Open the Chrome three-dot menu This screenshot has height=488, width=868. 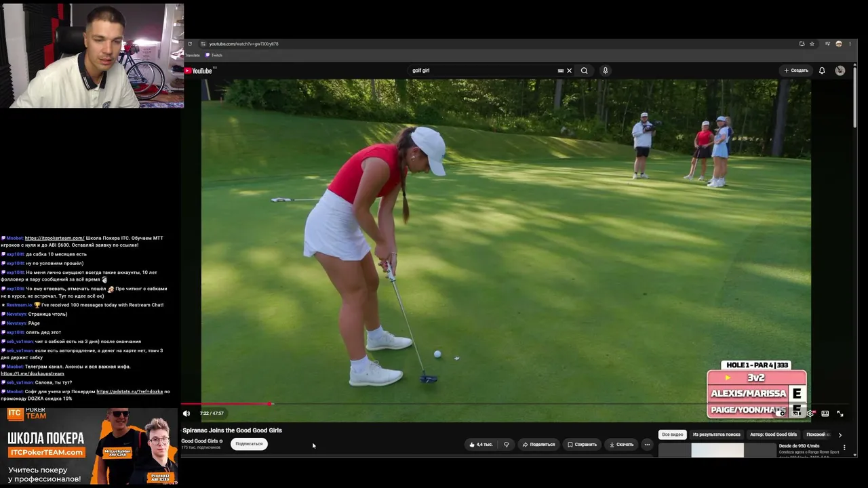point(850,44)
